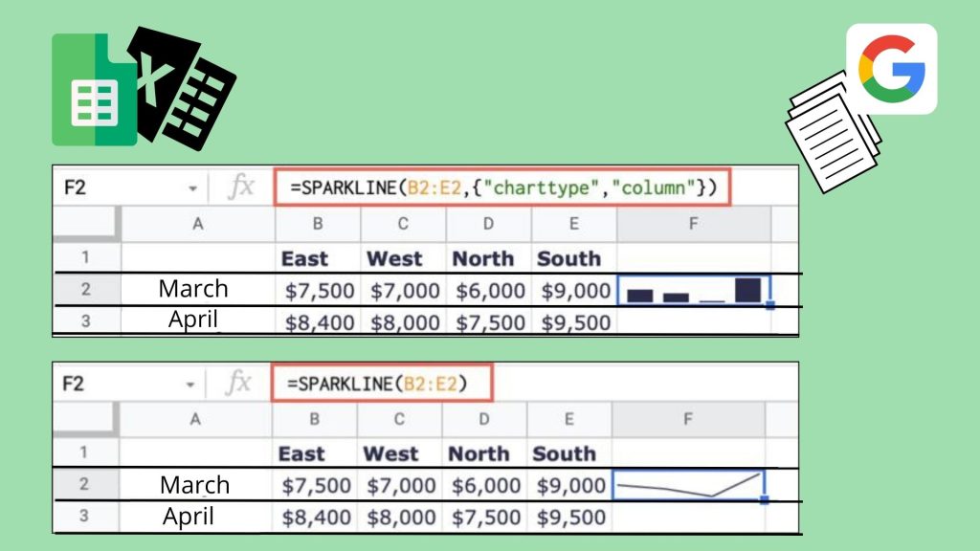Open the name box dropdown in bottom spreadsheet
This screenshot has width=980, height=551.
click(190, 385)
